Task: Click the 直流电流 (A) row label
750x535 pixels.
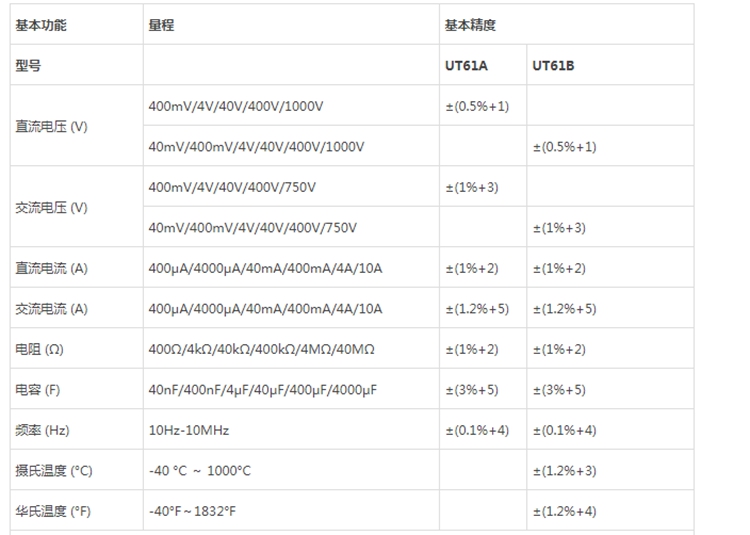Action: (x=52, y=268)
